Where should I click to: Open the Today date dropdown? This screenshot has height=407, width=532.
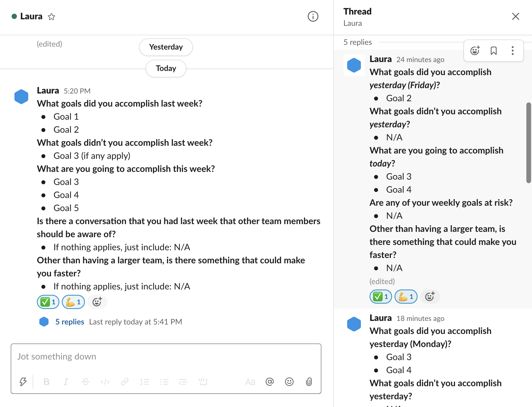tap(166, 69)
